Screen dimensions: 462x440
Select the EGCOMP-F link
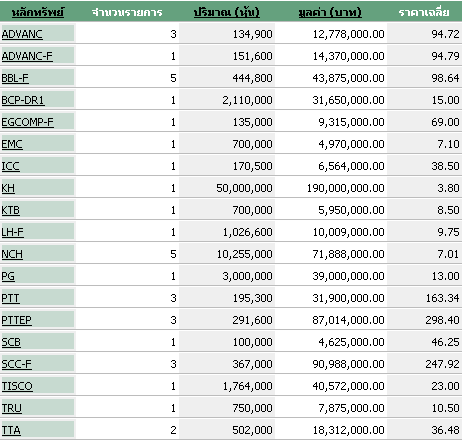27,122
